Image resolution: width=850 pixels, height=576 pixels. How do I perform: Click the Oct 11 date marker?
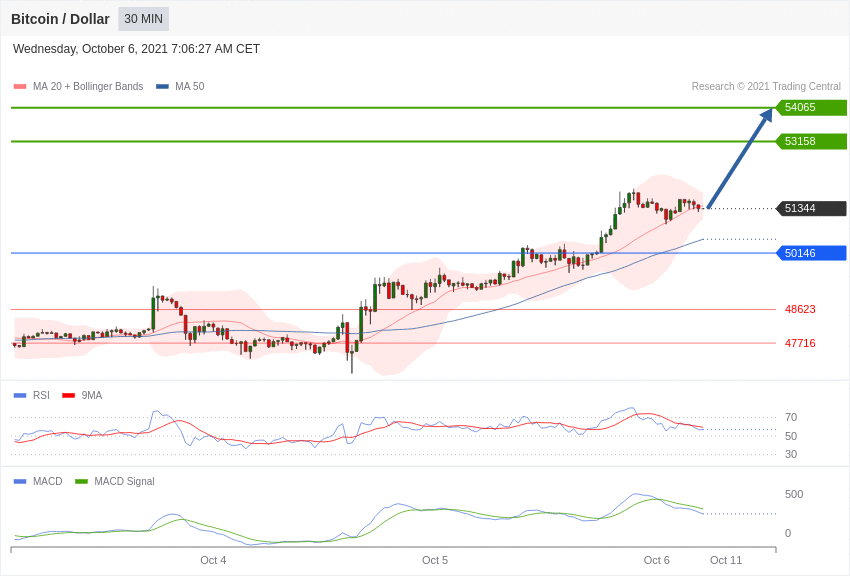[726, 561]
